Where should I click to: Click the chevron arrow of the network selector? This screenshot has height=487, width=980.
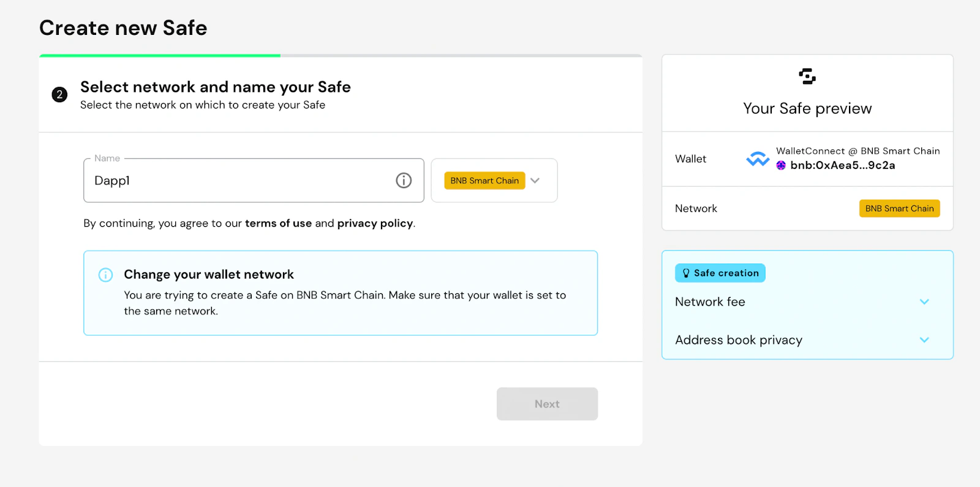[535, 181]
